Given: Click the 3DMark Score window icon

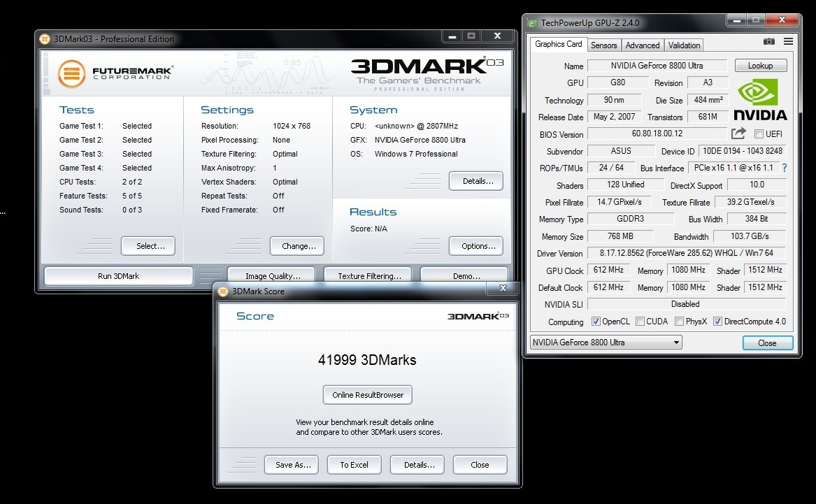Looking at the screenshot, I should 223,291.
